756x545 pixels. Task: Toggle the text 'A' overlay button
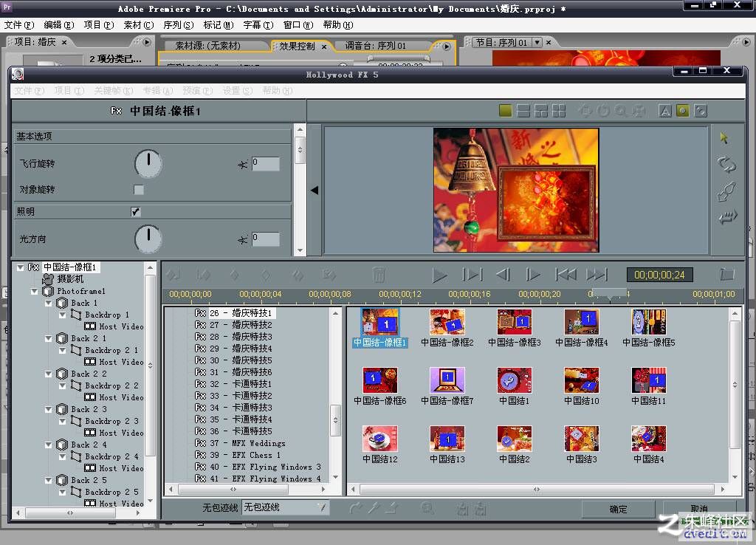pos(665,111)
